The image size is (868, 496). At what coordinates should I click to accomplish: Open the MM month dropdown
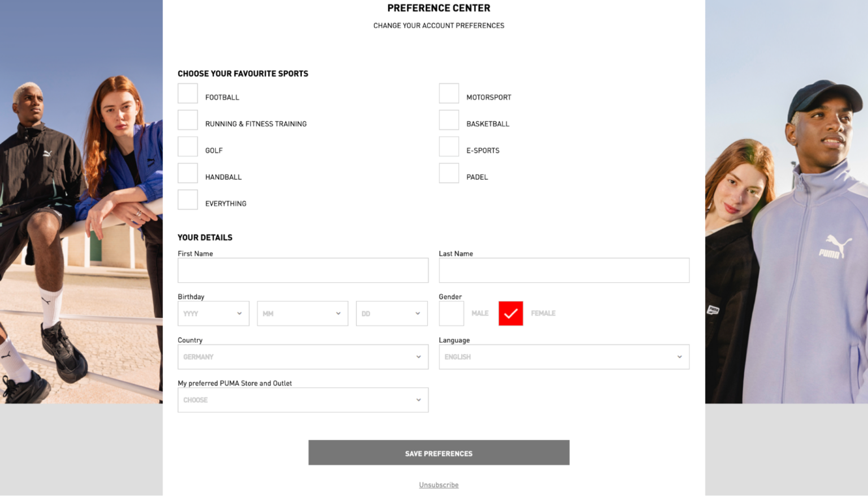[x=302, y=313]
